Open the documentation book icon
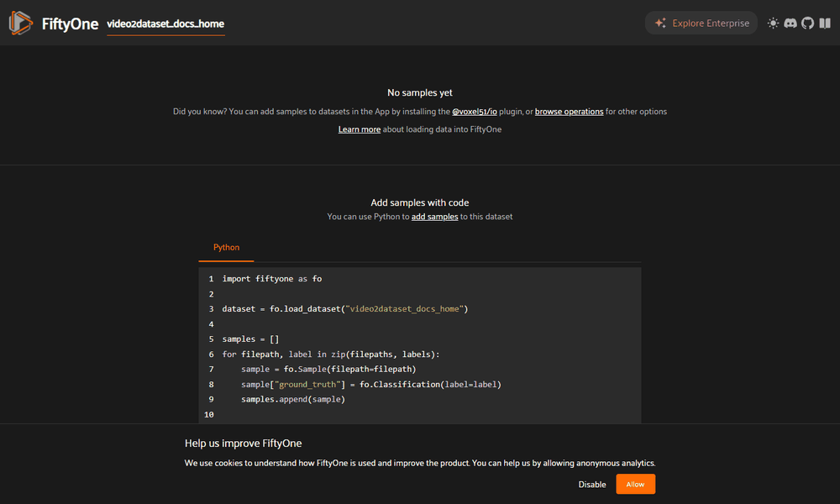This screenshot has width=840, height=504. point(825,23)
